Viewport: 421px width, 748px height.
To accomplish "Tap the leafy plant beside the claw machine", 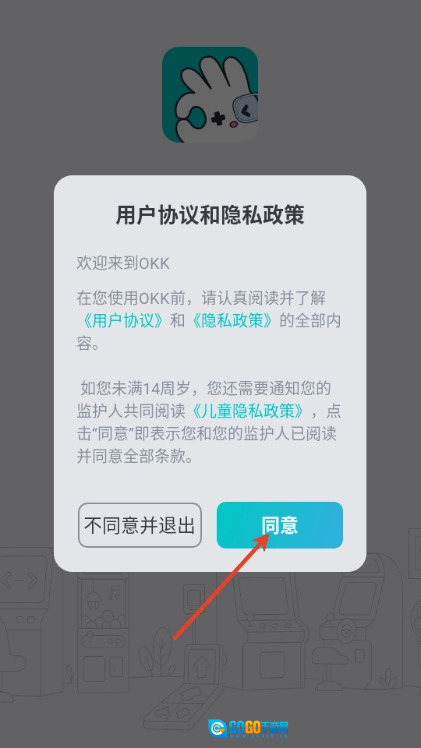I will (x=161, y=651).
